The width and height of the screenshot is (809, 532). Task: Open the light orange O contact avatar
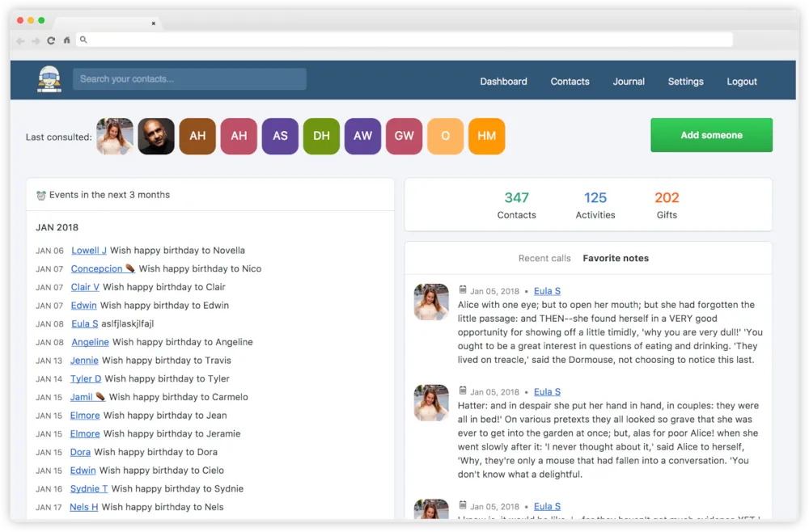coord(445,137)
